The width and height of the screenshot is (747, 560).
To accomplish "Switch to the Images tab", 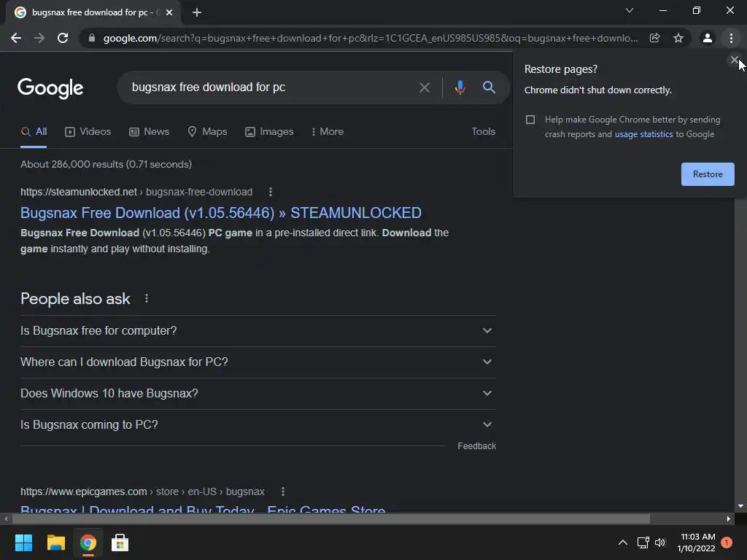I will click(269, 132).
